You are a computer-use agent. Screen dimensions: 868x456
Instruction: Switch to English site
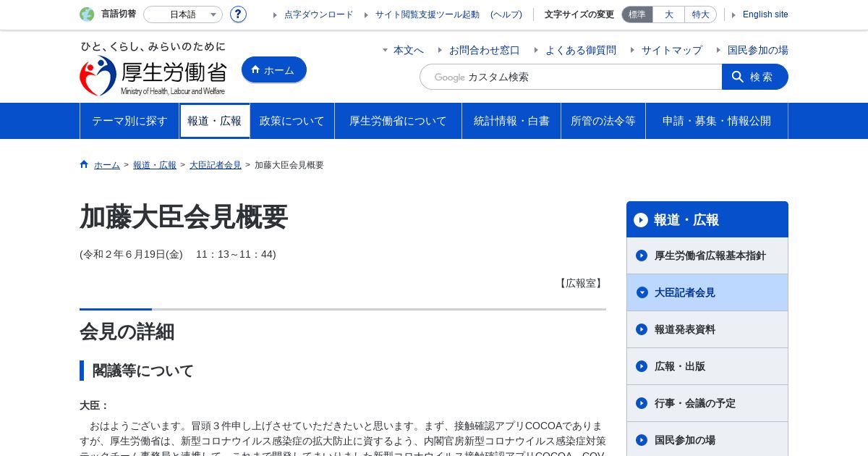(x=765, y=14)
